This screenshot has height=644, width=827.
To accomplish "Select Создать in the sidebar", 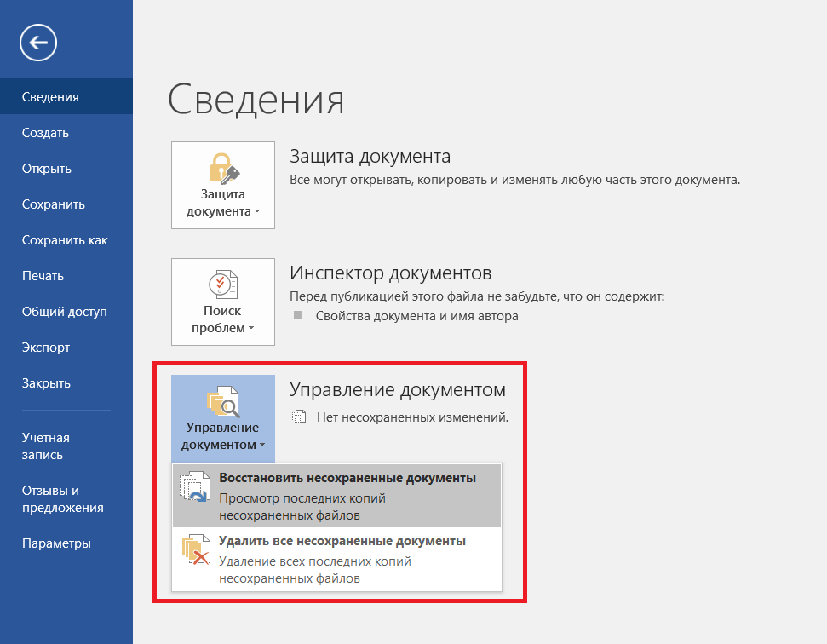I will click(66, 132).
